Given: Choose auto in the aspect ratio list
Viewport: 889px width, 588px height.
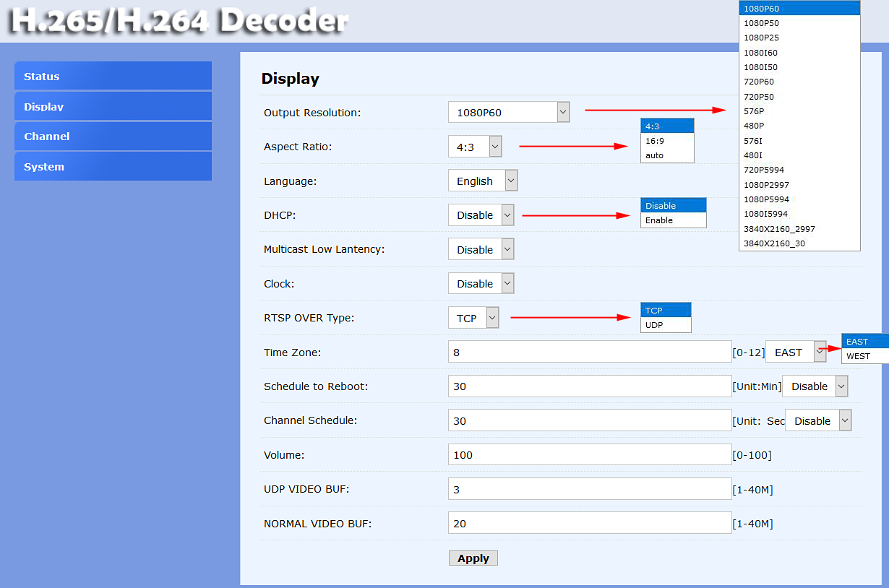Looking at the screenshot, I should click(x=667, y=155).
